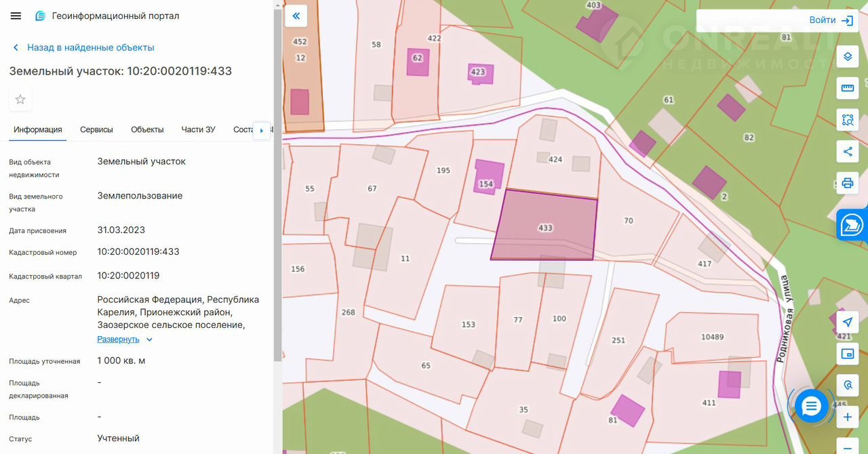Center map on my location
This screenshot has width=868, height=454.
(847, 322)
